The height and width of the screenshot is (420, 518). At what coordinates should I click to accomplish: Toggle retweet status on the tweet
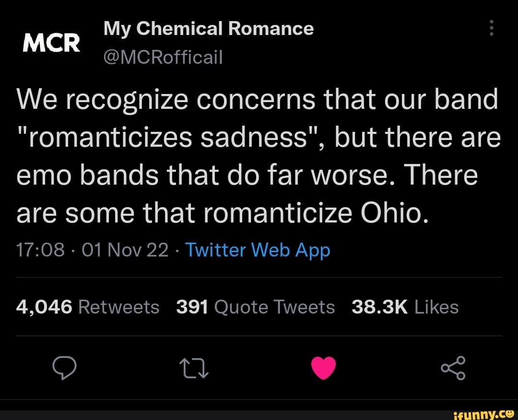pos(194,368)
